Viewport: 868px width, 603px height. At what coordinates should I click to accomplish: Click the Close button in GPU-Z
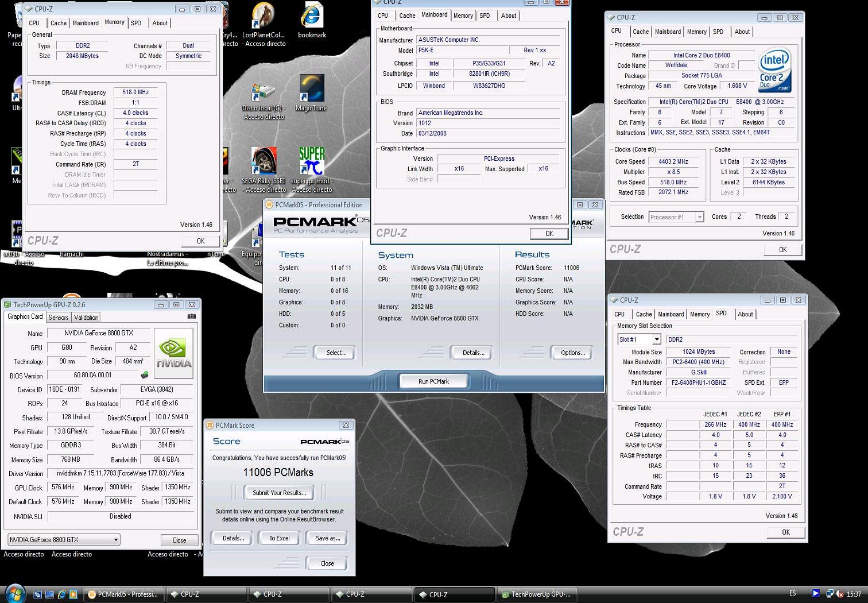click(x=179, y=540)
